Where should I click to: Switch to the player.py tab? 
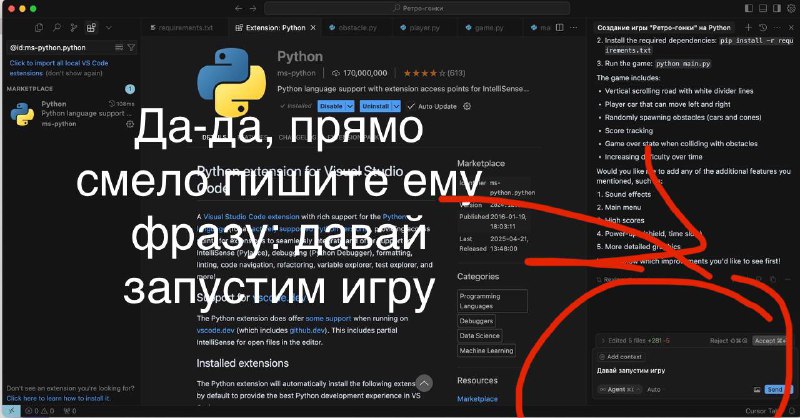(x=420, y=28)
